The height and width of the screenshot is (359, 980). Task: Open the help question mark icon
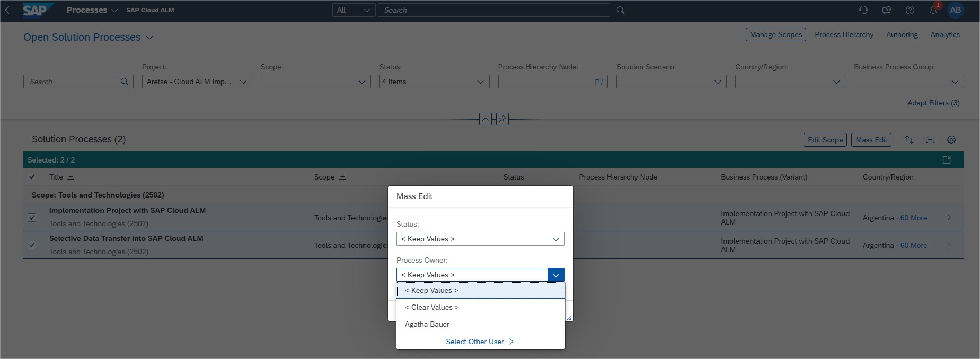(x=910, y=11)
